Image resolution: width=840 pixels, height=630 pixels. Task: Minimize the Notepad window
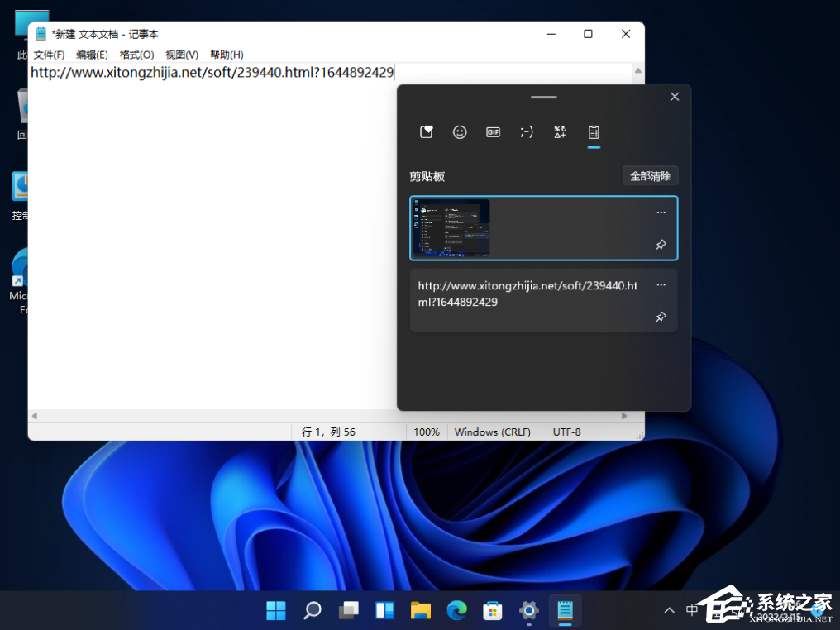(x=551, y=34)
